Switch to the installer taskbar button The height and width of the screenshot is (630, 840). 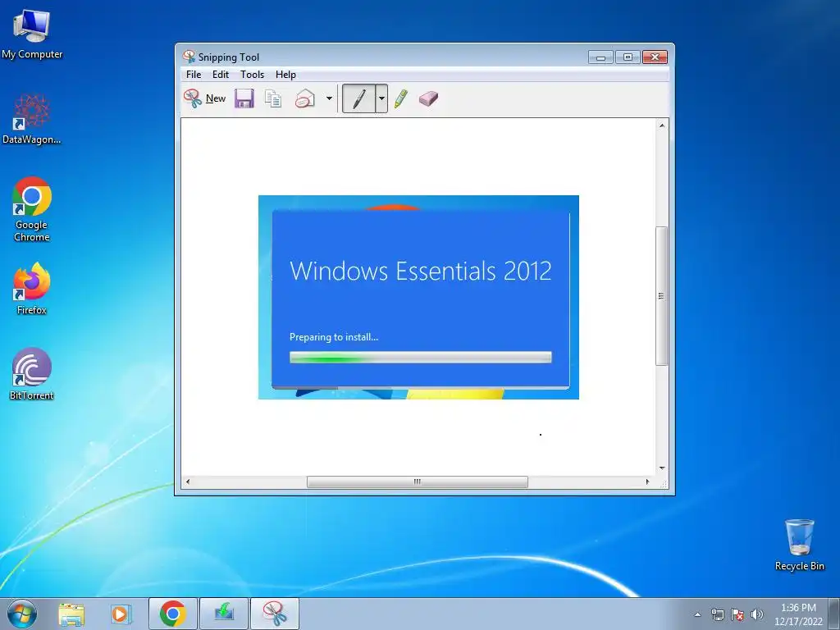[x=223, y=614]
